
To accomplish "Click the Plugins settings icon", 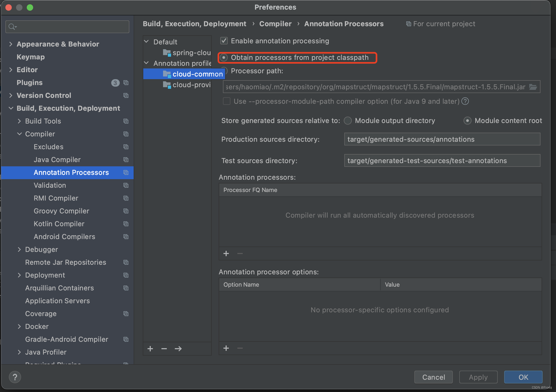I will point(126,83).
